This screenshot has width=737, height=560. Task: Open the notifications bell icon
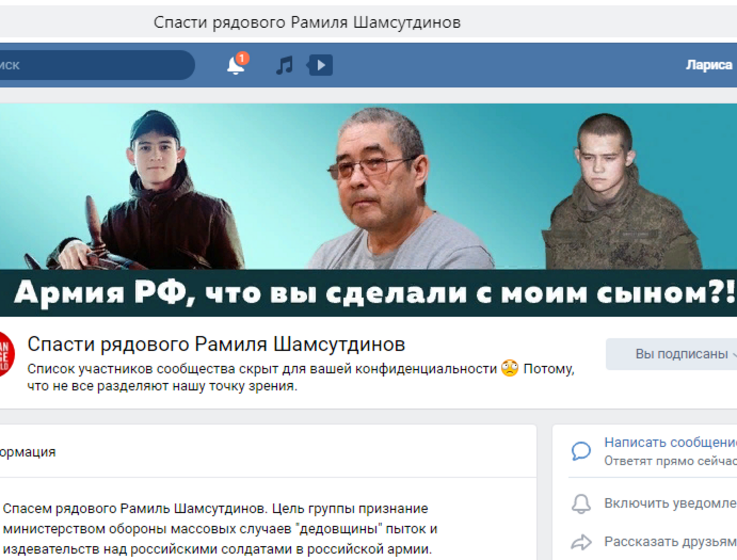(235, 66)
